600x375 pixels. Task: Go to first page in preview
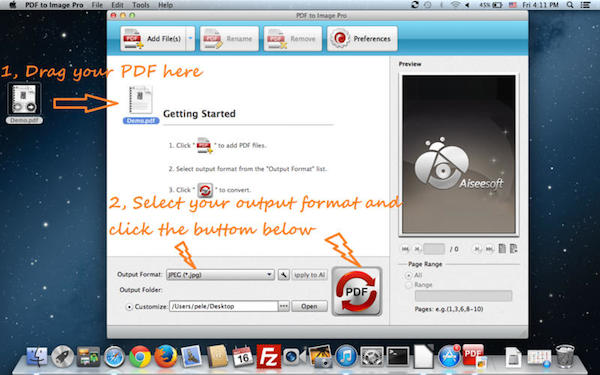pyautogui.click(x=405, y=249)
